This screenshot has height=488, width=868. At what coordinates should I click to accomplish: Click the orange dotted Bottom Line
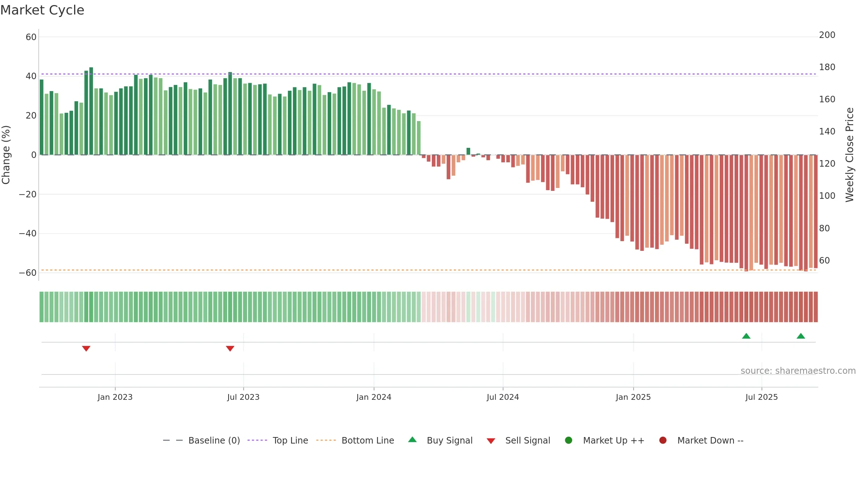pyautogui.click(x=429, y=270)
